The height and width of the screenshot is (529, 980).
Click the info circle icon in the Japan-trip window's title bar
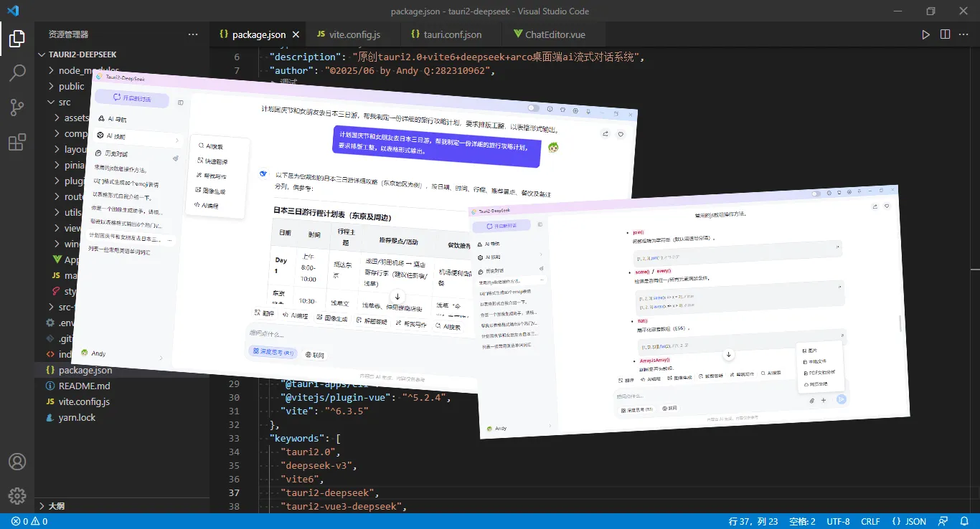(x=550, y=109)
